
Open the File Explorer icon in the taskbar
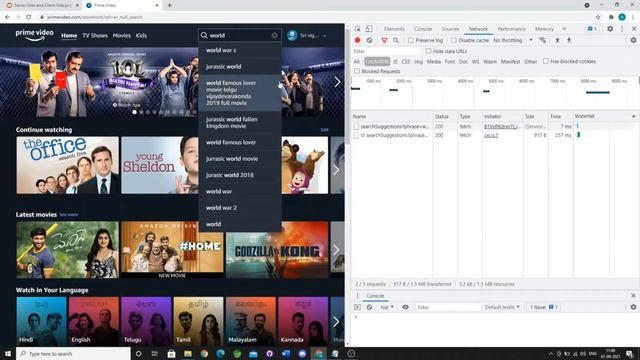(188, 354)
